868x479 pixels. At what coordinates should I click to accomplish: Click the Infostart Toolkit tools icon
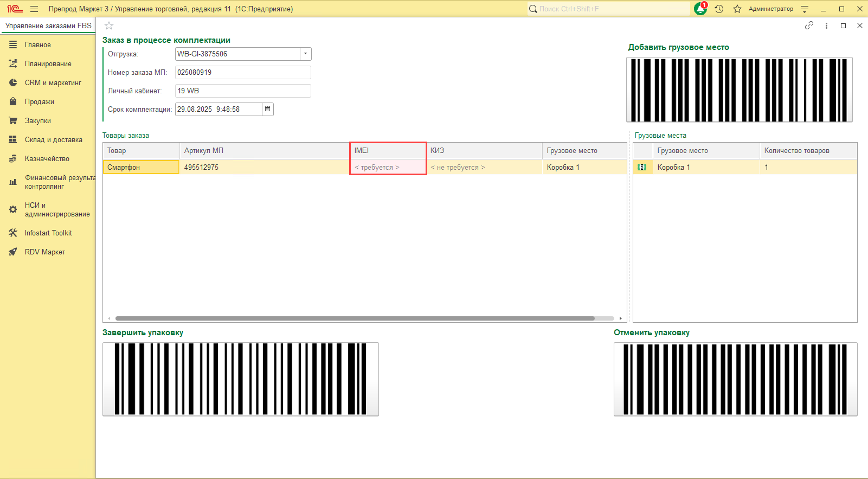click(13, 233)
